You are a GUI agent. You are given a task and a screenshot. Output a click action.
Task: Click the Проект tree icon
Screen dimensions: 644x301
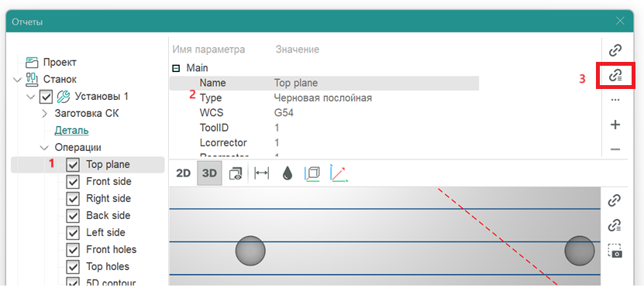pos(32,63)
